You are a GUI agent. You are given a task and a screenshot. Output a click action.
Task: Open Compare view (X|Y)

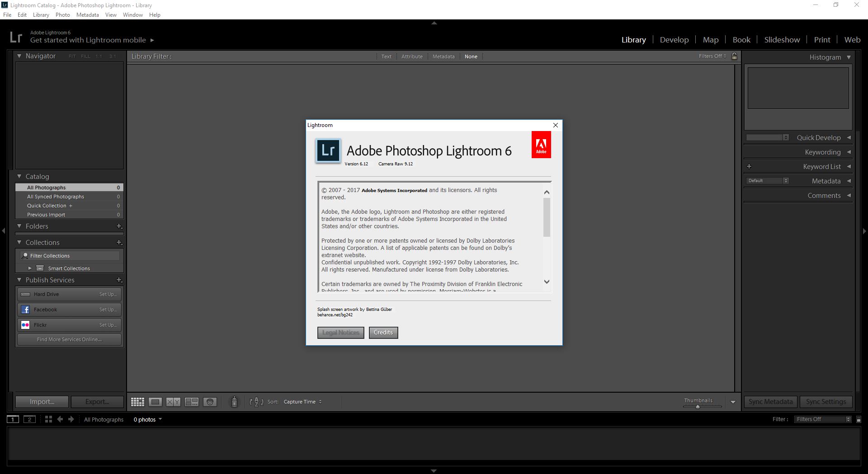[x=173, y=402]
